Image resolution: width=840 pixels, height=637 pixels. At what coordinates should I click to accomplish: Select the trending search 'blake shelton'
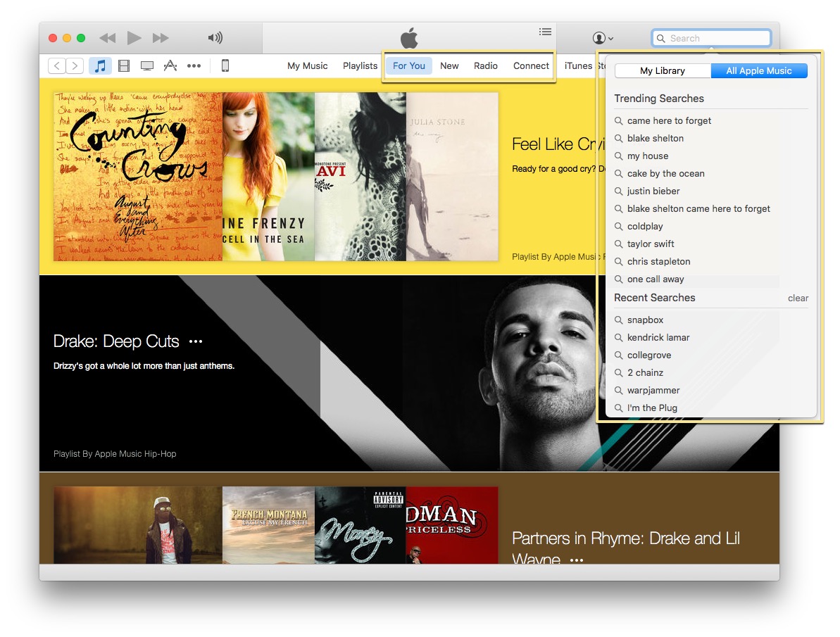pyautogui.click(x=656, y=138)
